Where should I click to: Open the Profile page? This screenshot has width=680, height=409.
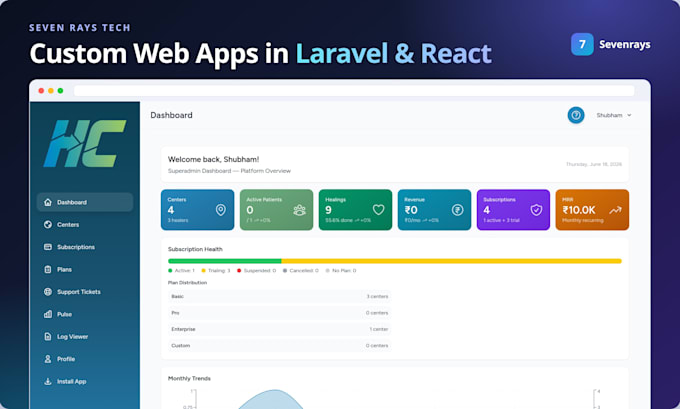pos(85,359)
